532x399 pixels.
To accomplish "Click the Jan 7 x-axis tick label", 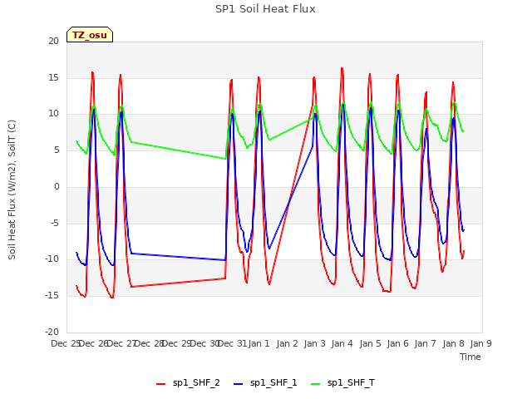I will [425, 343].
